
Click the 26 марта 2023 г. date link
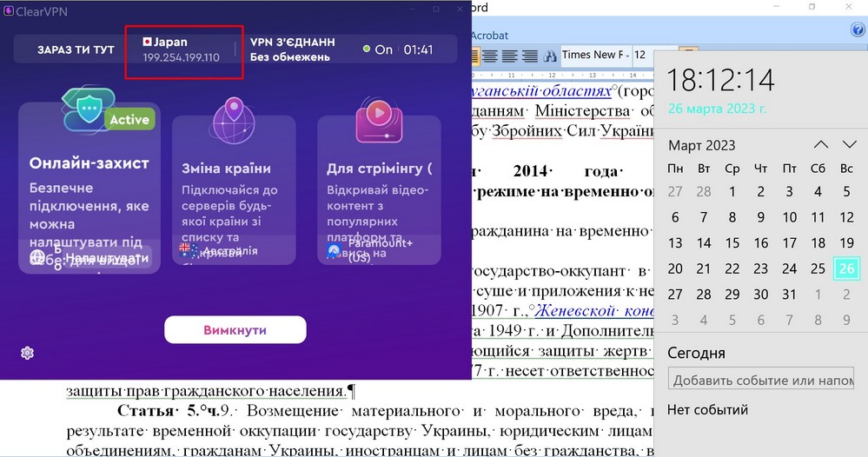718,109
